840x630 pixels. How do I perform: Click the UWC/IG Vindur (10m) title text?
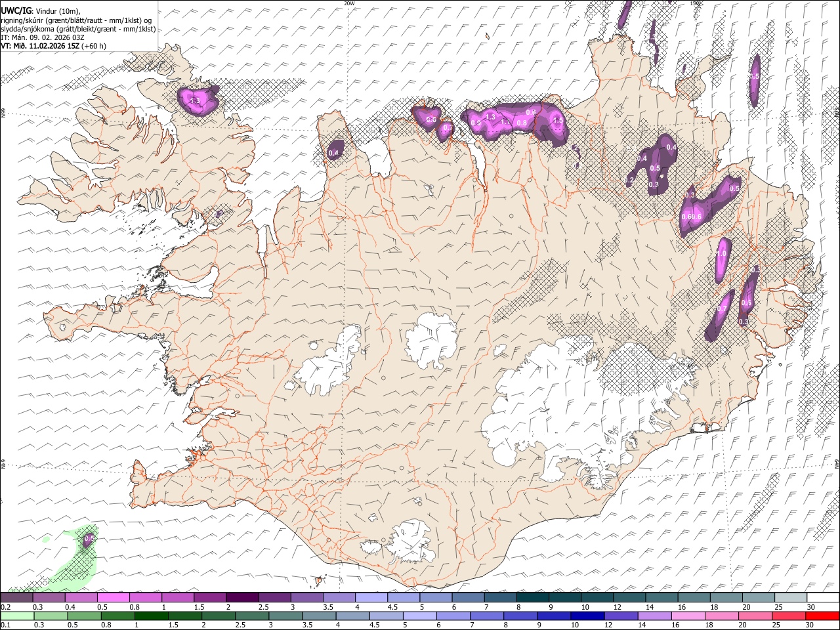(x=40, y=10)
